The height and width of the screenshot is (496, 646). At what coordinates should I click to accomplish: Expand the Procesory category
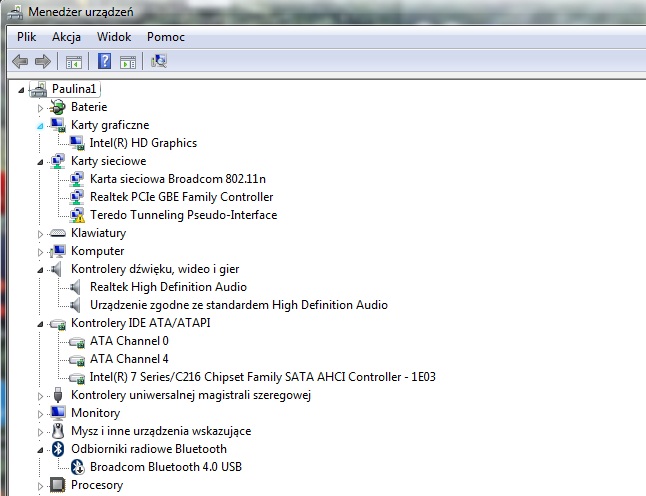click(x=40, y=486)
